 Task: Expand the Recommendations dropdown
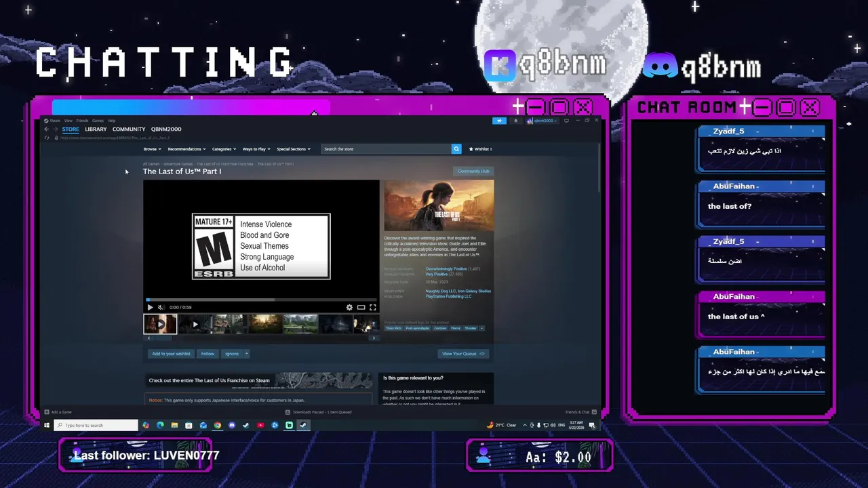tap(186, 148)
